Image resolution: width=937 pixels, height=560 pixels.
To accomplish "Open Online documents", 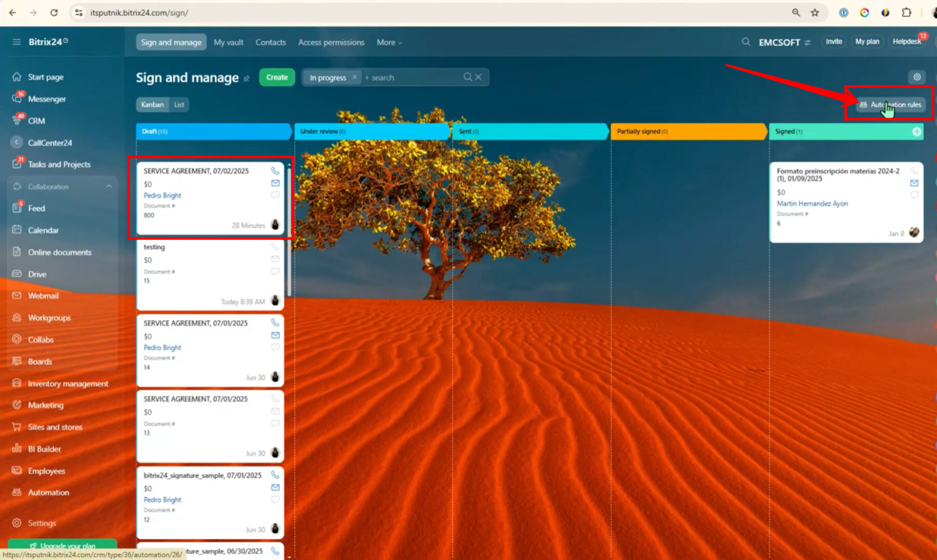I will 60,252.
